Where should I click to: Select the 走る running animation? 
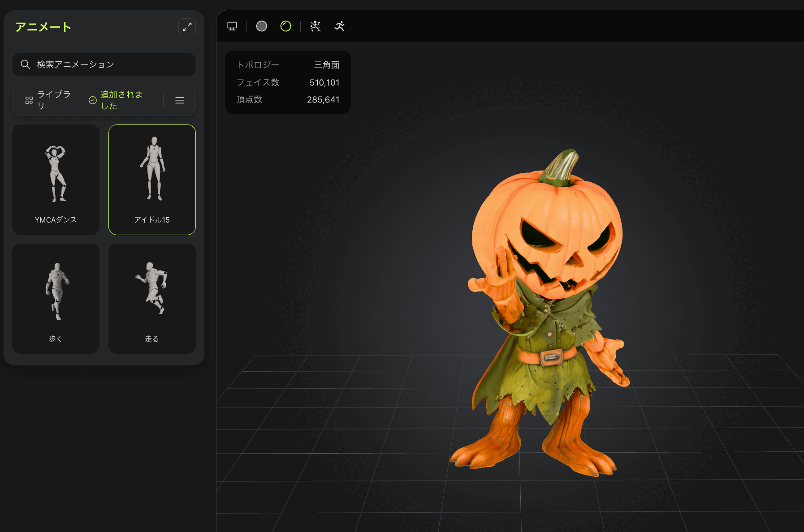pos(152,299)
